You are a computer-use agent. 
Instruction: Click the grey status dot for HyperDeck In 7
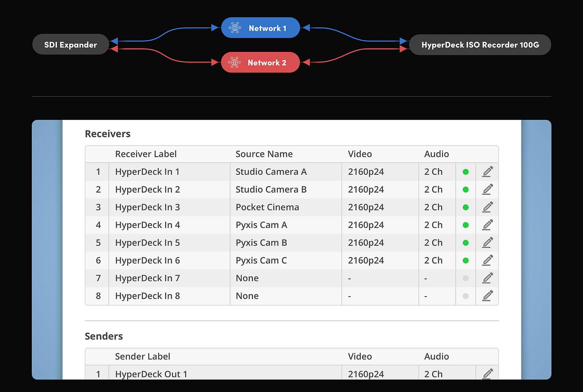click(465, 278)
